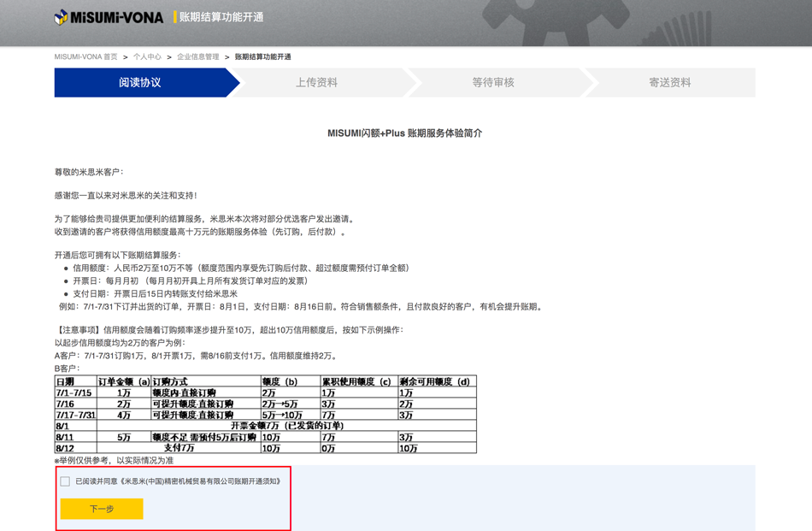The image size is (812, 531).
Task: Select the 阅读协议 step tab
Action: (140, 83)
